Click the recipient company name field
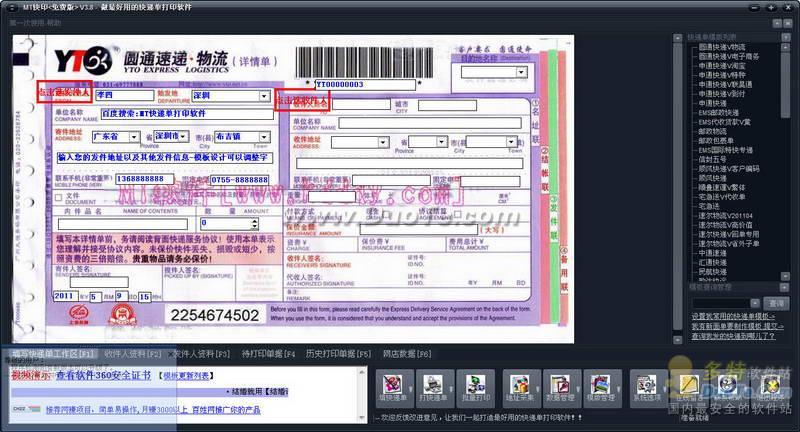This screenshot has width=800, height=432. 430,123
